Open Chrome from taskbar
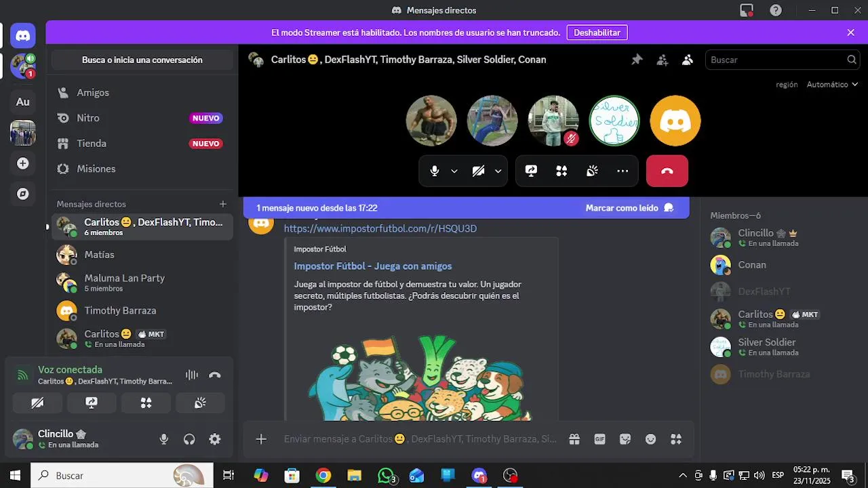 click(323, 476)
